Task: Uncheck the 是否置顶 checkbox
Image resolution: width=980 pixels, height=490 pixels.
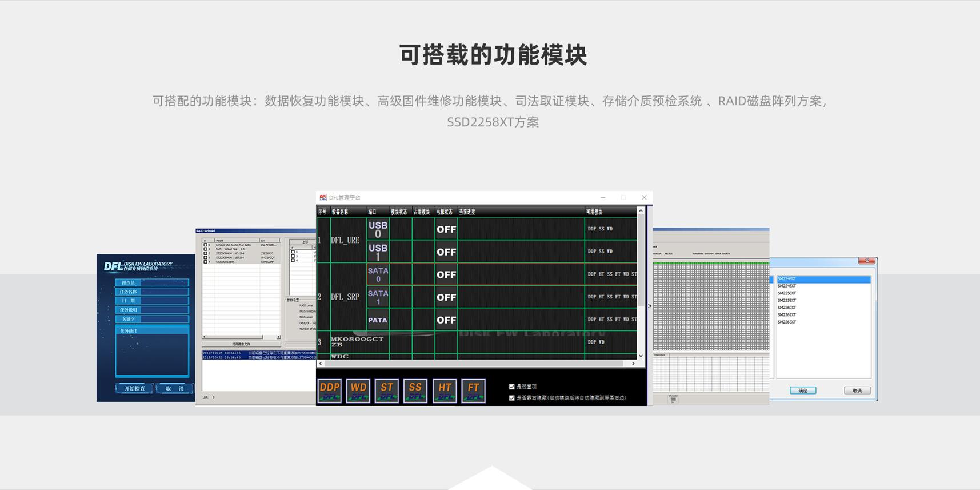Action: 512,387
